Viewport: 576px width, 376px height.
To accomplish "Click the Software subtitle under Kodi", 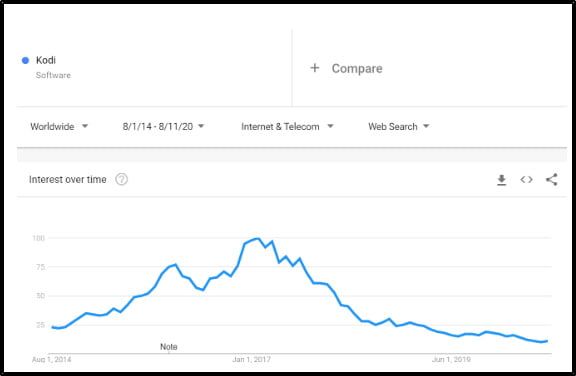I will [x=53, y=75].
